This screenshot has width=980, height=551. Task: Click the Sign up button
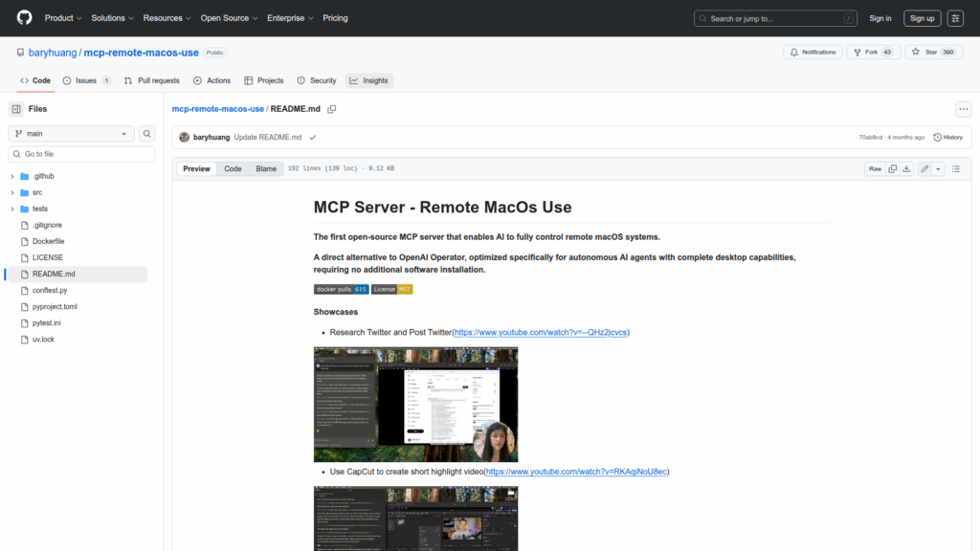tap(922, 18)
